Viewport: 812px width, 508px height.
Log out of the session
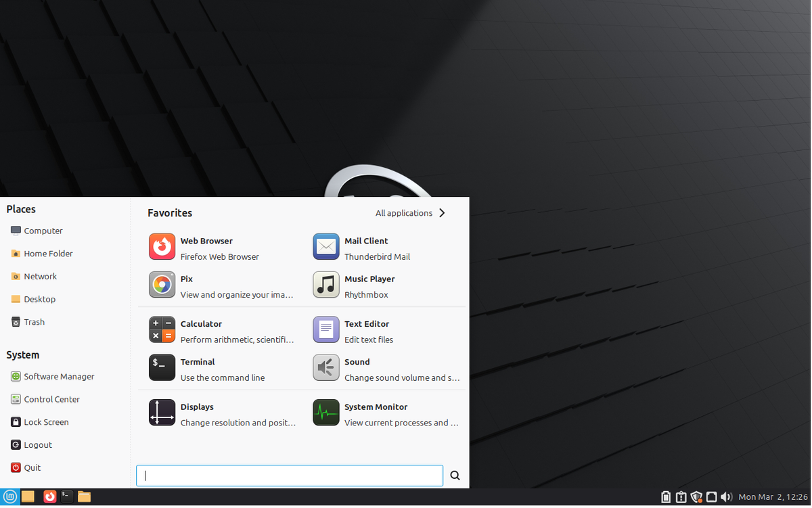click(x=37, y=444)
